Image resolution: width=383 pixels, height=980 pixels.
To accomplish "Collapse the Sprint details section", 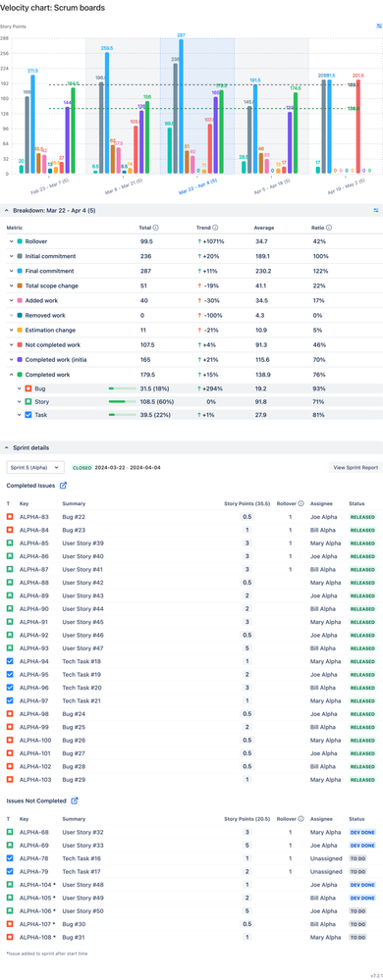I will coord(7,448).
